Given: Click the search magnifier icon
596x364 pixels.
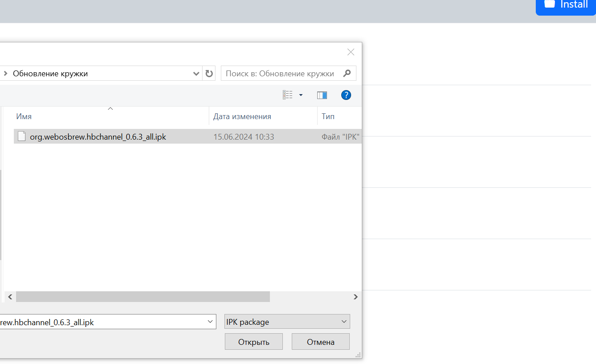Looking at the screenshot, I should pos(347,74).
